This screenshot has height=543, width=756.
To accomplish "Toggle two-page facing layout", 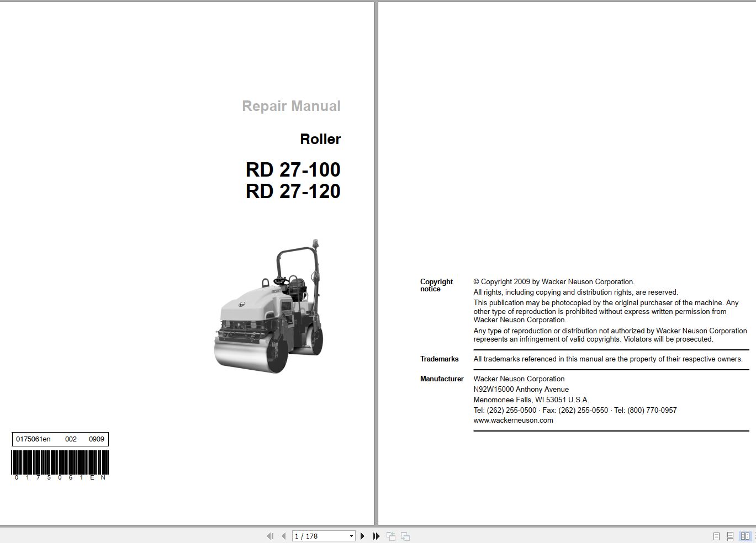I will pyautogui.click(x=745, y=536).
